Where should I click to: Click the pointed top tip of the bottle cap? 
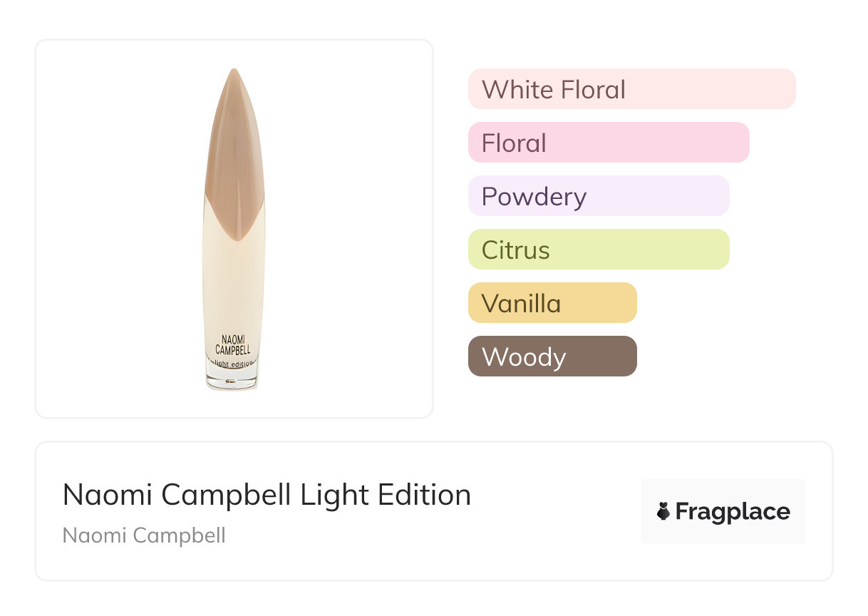pyautogui.click(x=234, y=72)
